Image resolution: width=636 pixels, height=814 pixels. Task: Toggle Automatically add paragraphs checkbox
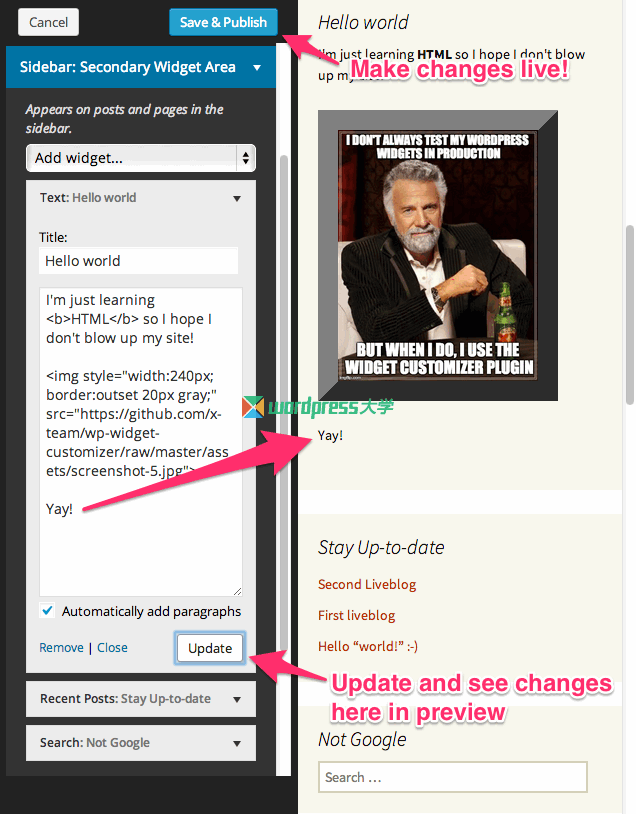click(47, 610)
